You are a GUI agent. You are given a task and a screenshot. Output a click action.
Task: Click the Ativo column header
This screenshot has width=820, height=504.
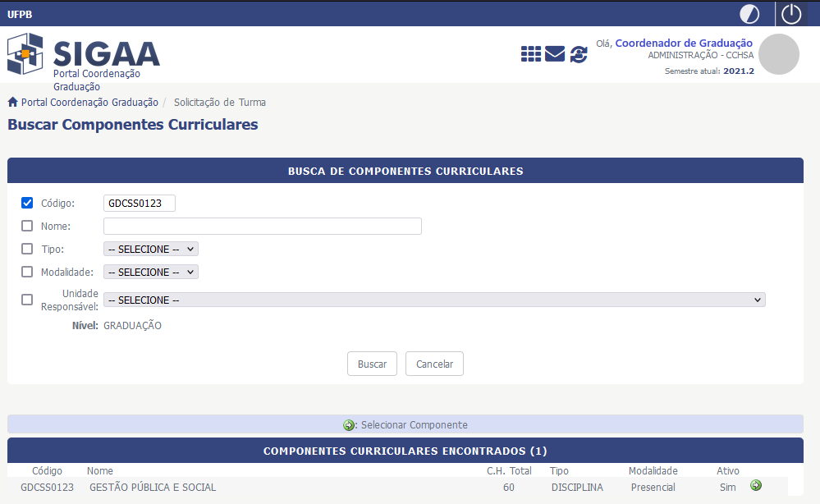tap(727, 471)
